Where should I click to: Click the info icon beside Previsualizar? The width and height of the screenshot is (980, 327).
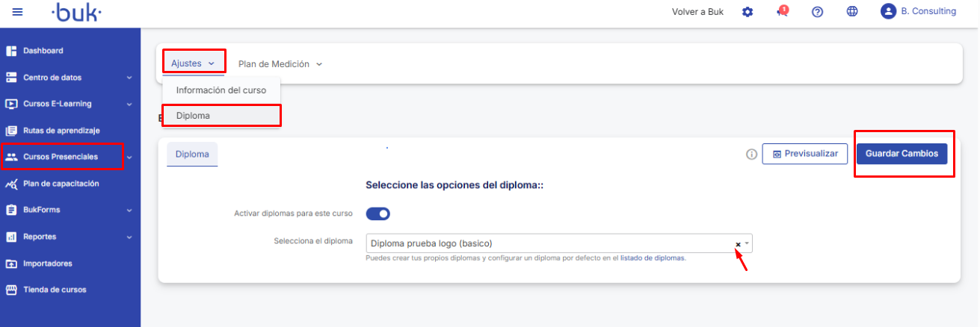point(752,155)
